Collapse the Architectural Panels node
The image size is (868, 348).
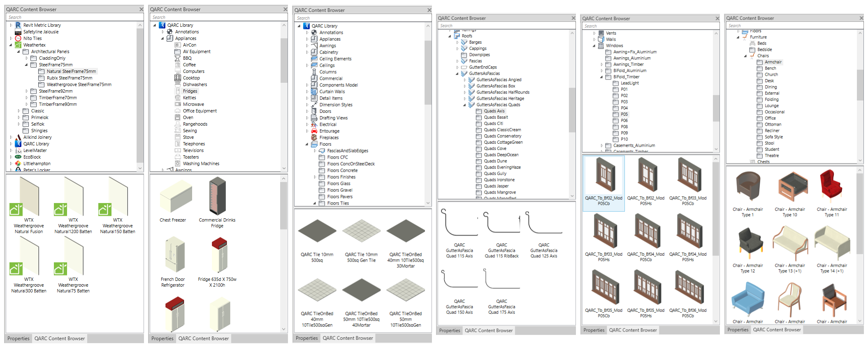coord(19,51)
